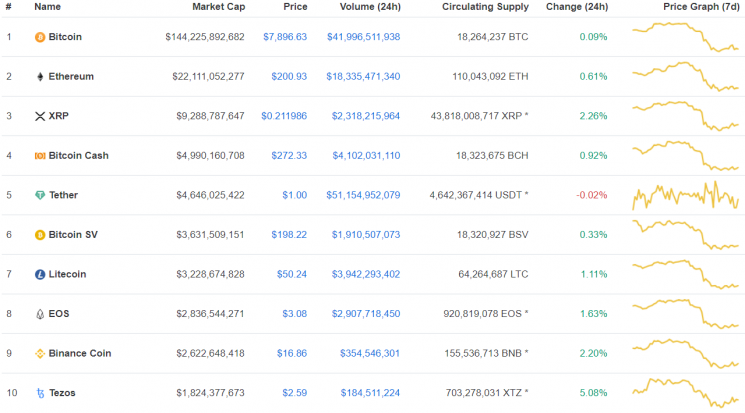Open the Ethereum 7-day price graph
The image size is (745, 413).
pyautogui.click(x=685, y=76)
